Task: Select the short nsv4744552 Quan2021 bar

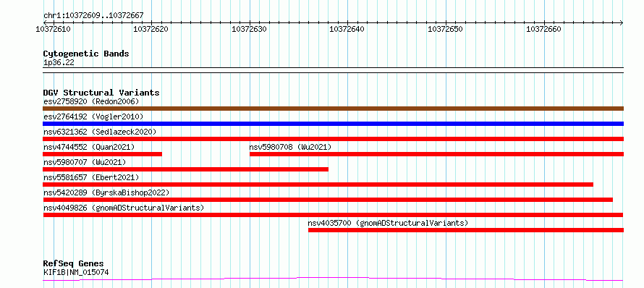Action: coord(102,154)
